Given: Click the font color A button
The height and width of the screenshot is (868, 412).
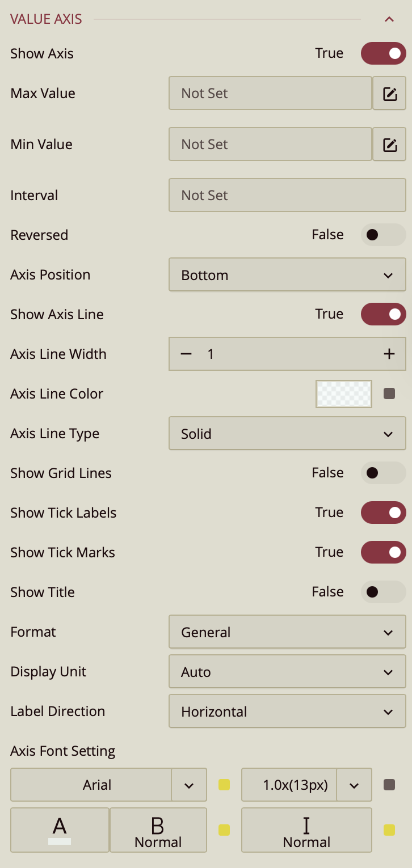Looking at the screenshot, I should click(x=60, y=830).
